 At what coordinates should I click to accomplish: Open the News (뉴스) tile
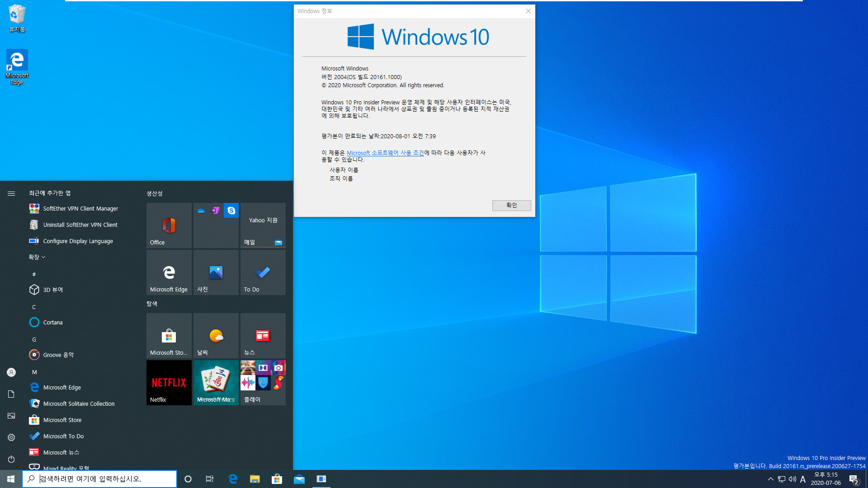263,336
